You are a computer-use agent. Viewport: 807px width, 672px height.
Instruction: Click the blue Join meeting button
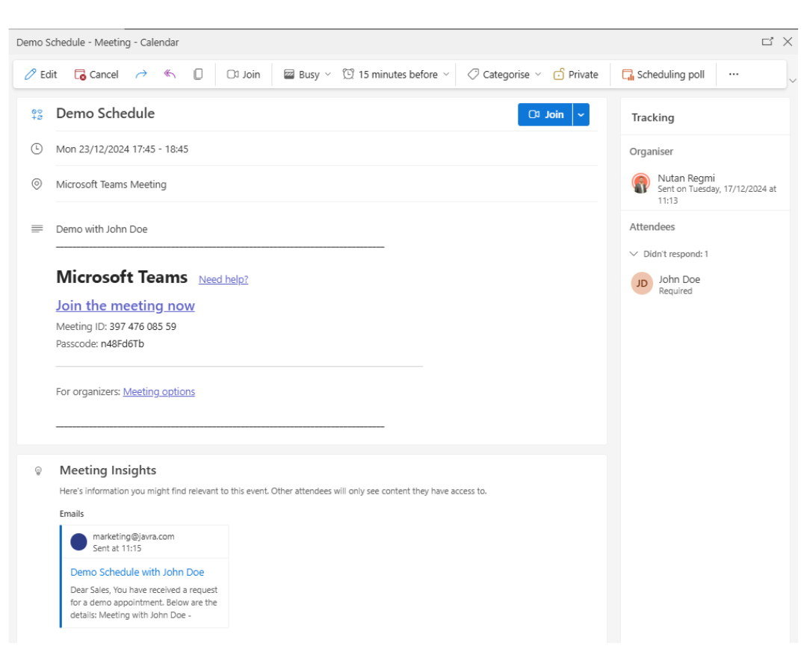545,115
